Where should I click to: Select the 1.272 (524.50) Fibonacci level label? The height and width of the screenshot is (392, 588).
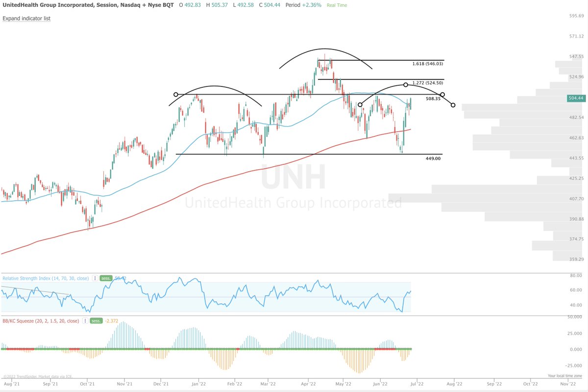[428, 83]
